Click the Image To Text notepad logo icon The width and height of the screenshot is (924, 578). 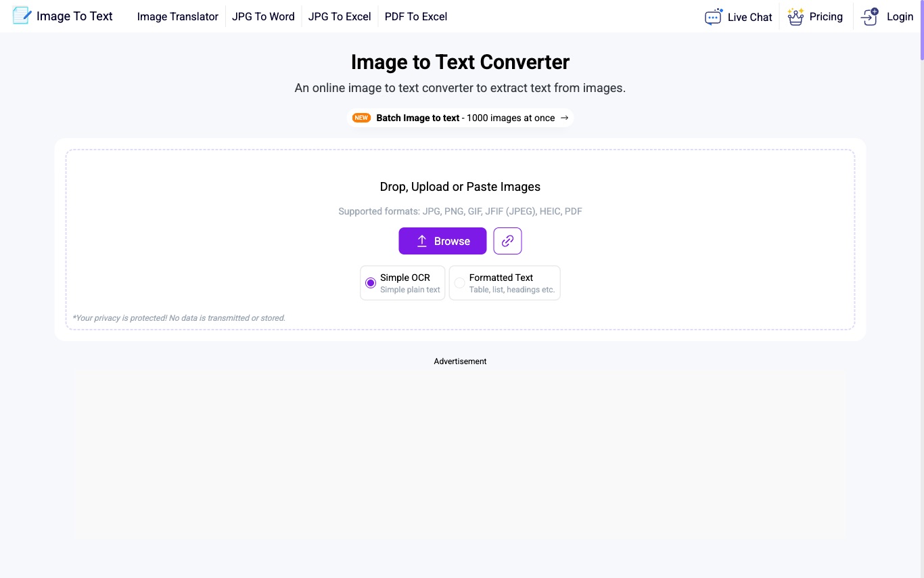pos(22,16)
